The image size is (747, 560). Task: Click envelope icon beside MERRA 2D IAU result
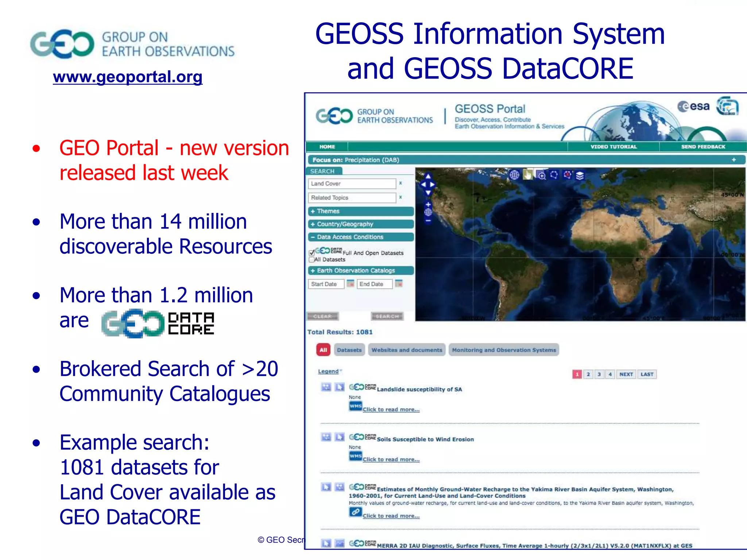340,544
